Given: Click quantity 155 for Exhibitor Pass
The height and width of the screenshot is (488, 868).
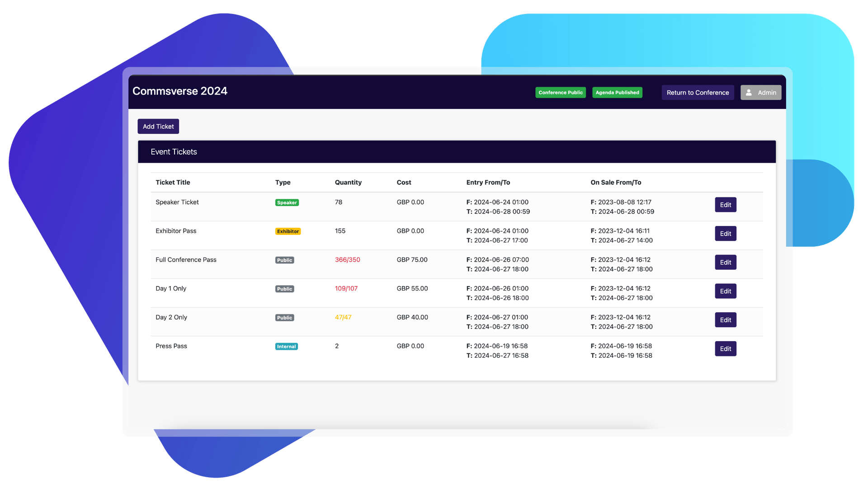Looking at the screenshot, I should 340,231.
